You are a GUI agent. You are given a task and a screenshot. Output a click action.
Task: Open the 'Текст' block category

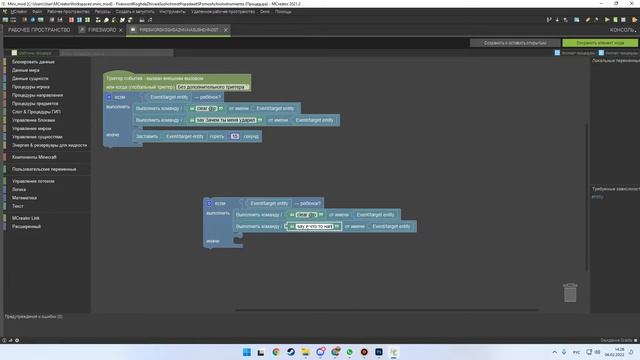[18, 206]
